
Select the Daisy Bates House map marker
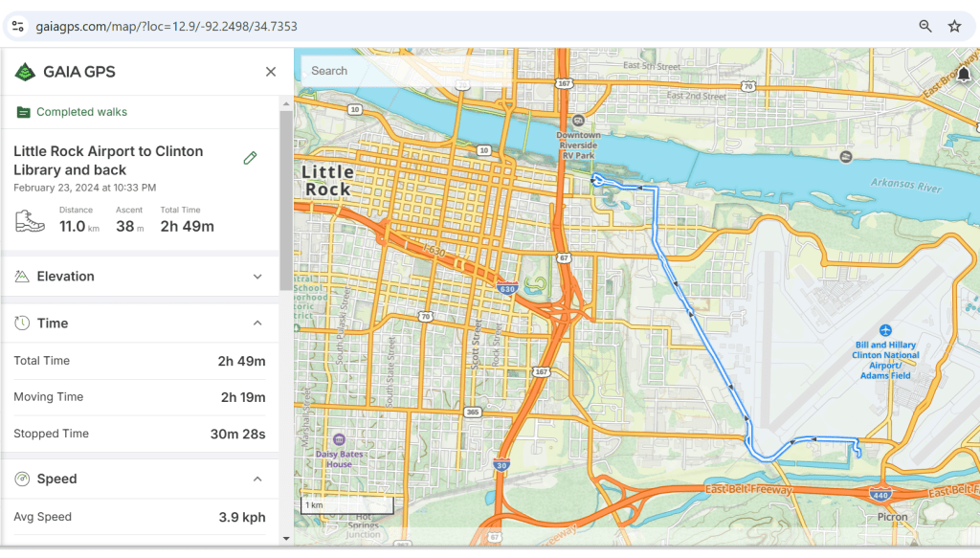[x=339, y=439]
